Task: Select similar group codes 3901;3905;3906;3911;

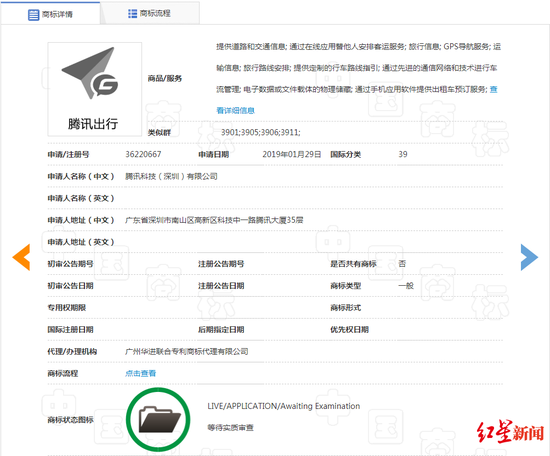Action: [x=261, y=132]
